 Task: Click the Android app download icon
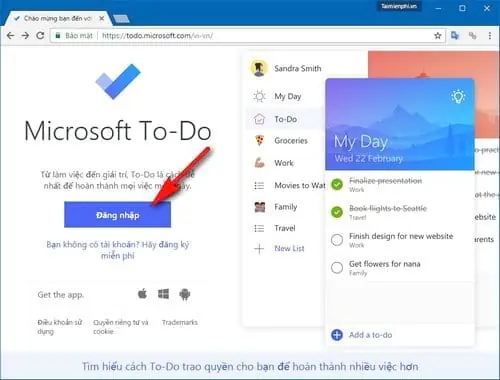pos(185,294)
